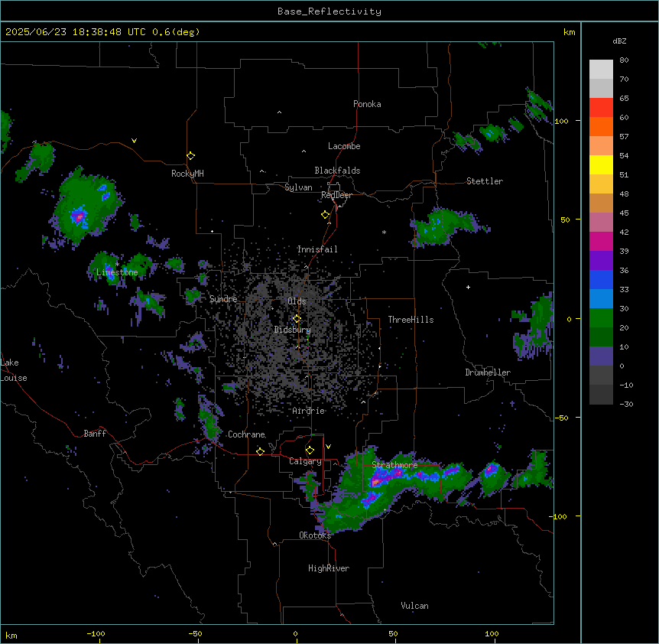Click the Airdrie city label
Image resolution: width=659 pixels, height=644 pixels.
309,411
